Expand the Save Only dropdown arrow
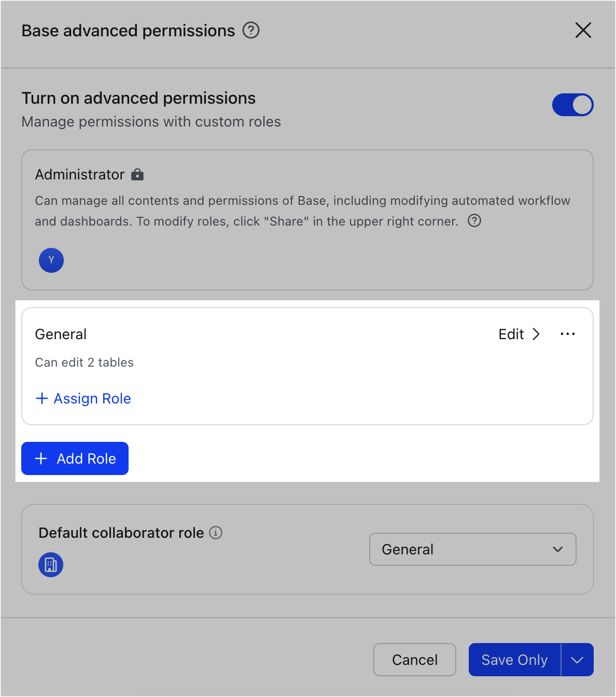This screenshot has width=616, height=697. point(577,660)
